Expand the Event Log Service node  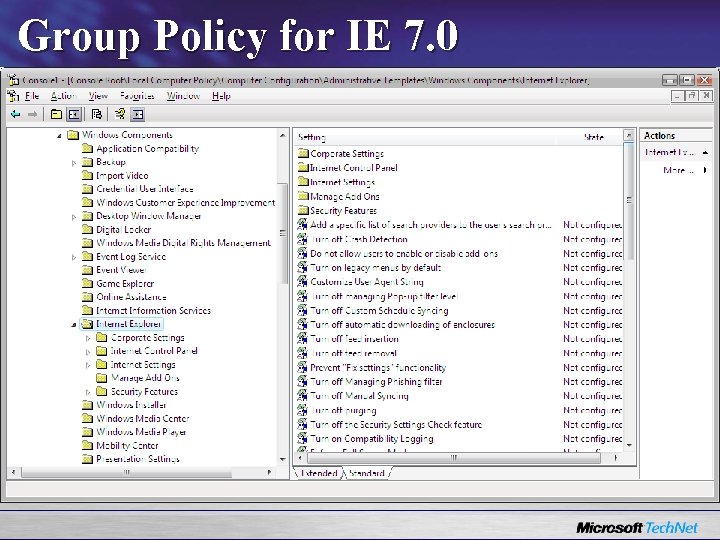click(74, 257)
